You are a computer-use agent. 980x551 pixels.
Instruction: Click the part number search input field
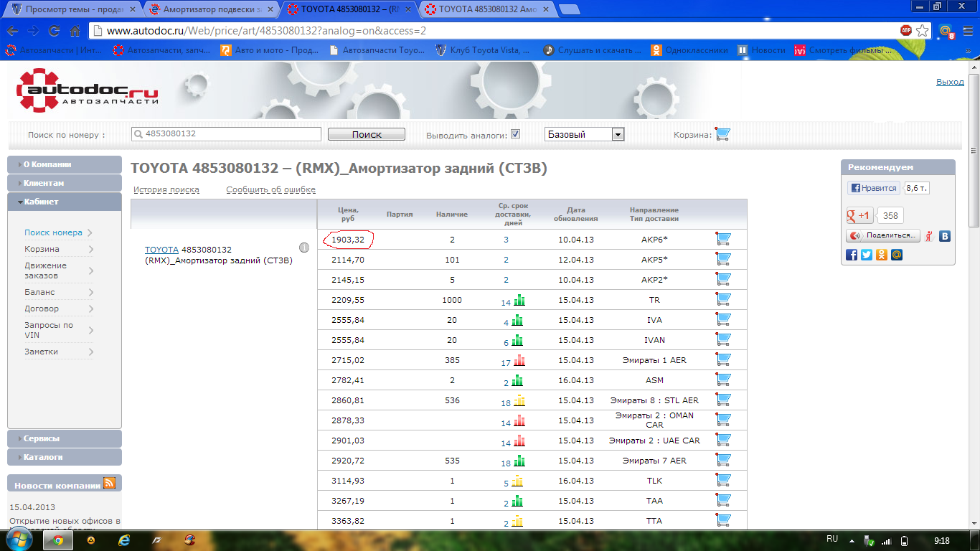tap(226, 134)
